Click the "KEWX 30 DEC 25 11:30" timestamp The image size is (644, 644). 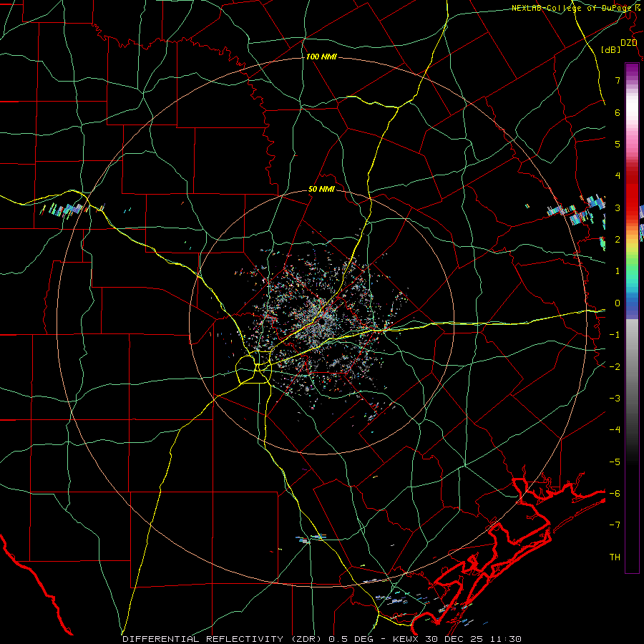(457, 639)
